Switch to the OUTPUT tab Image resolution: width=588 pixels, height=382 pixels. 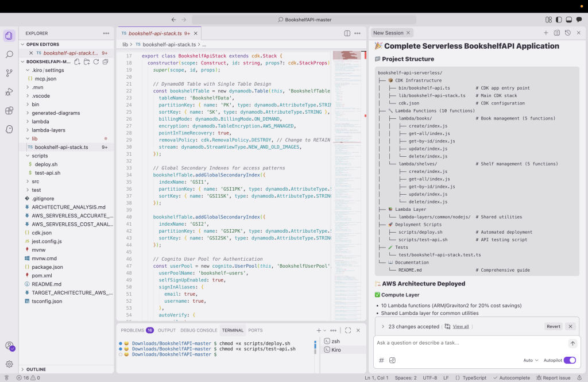(166, 330)
